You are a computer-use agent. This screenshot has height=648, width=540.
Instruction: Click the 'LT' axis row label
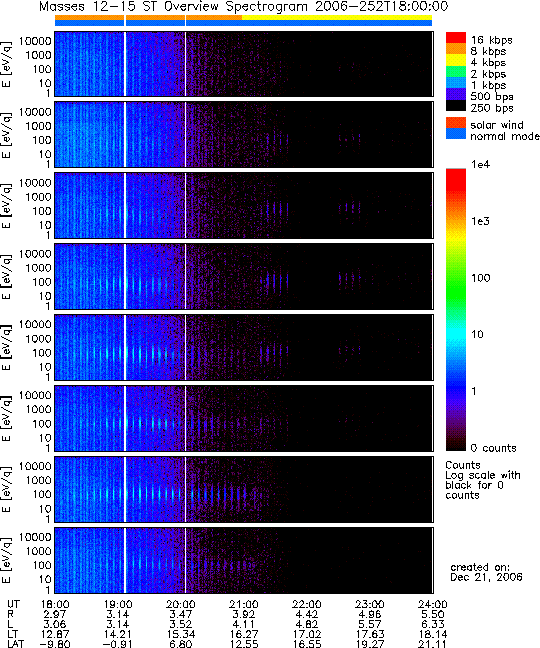[13, 634]
